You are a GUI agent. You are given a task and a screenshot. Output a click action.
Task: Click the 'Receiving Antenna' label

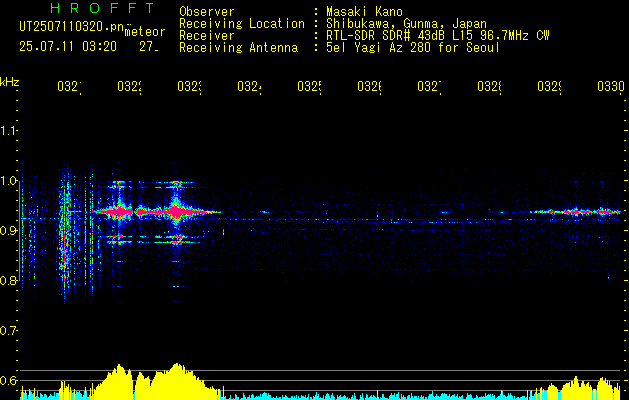tap(239, 48)
